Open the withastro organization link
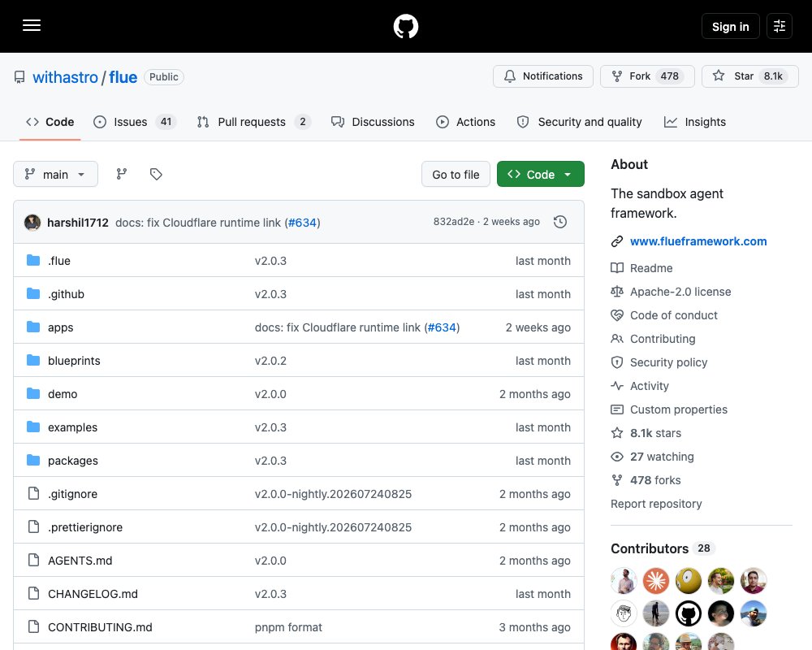Image resolution: width=812 pixels, height=650 pixels. tap(65, 77)
